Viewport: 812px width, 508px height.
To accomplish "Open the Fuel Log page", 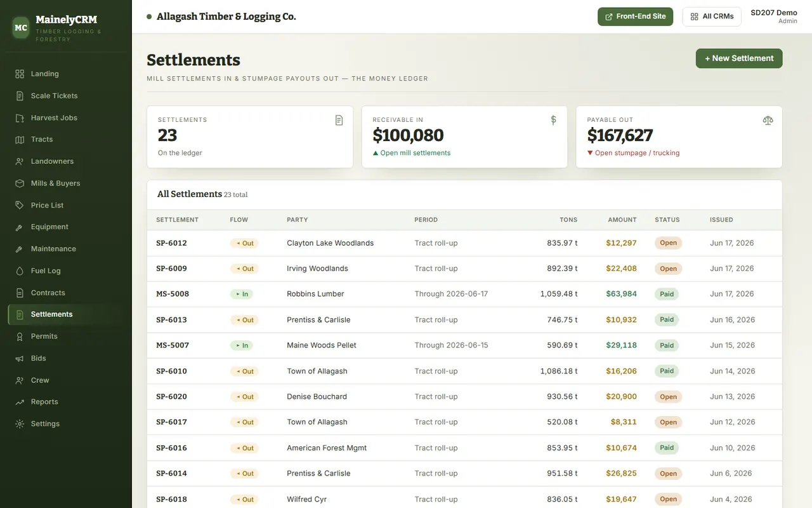I will 66,271.
